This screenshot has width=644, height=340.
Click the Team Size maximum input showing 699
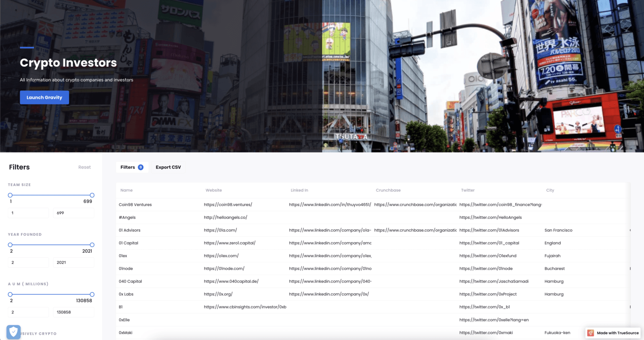(x=74, y=213)
